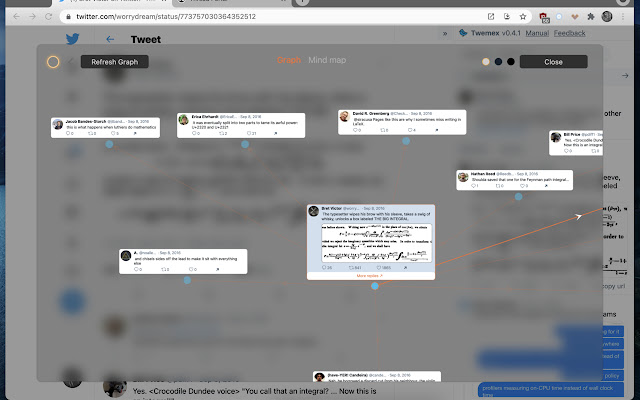Click the blue node dot under Jacob Bandes-Storch's card
Screen dimensions: 640x400
[x=109, y=144]
